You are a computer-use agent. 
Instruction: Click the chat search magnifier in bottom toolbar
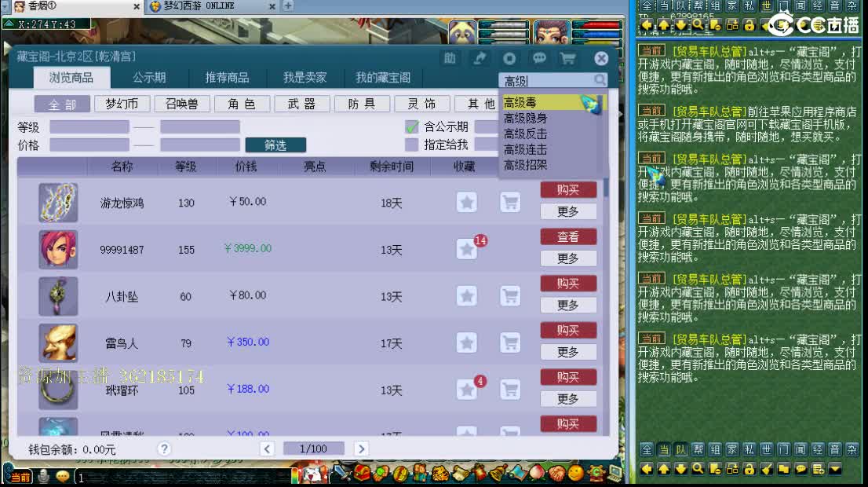pyautogui.click(x=698, y=469)
